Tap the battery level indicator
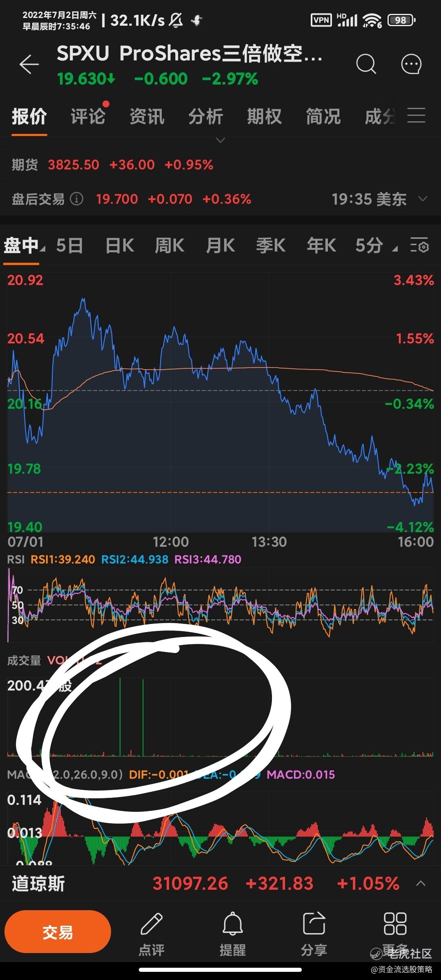The width and height of the screenshot is (441, 980). point(401,20)
